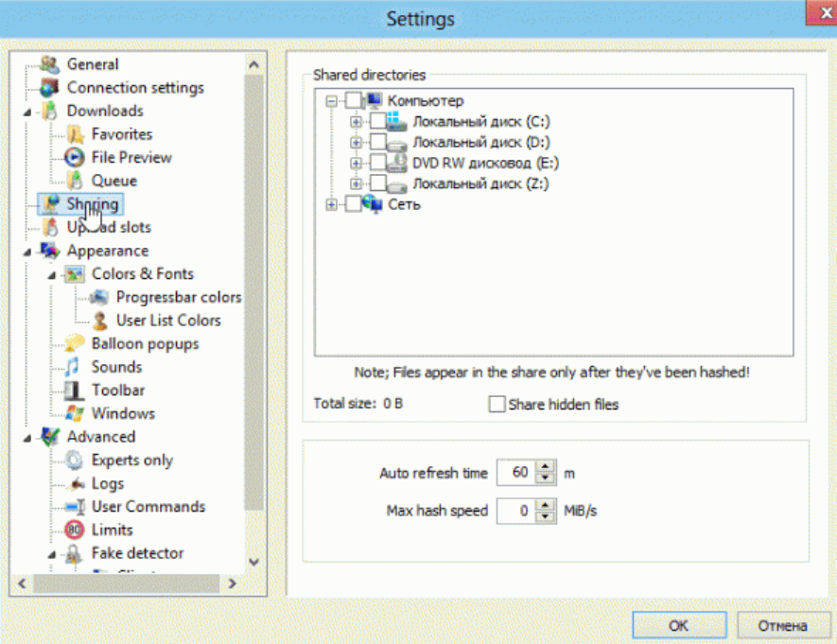837x644 pixels.
Task: Expand the Локальный диск (D:) tree node
Action: pos(356,143)
